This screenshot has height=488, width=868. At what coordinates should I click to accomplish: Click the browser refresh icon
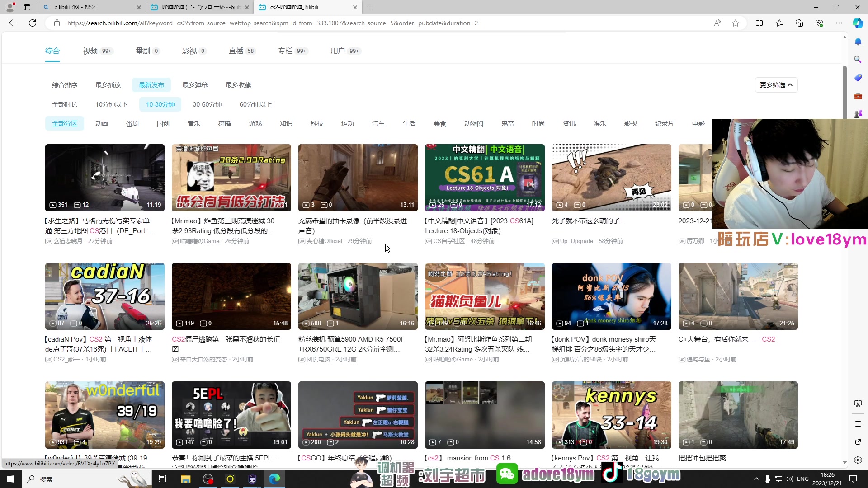pyautogui.click(x=33, y=23)
